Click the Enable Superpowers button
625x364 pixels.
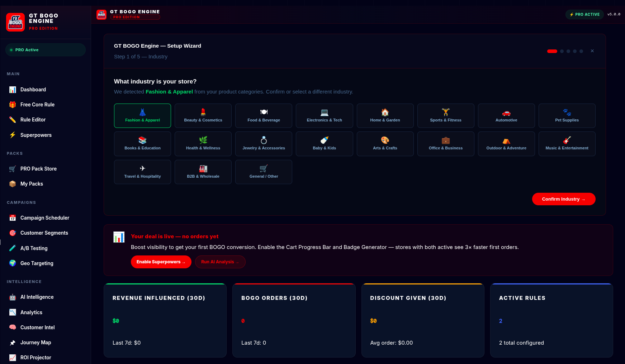(x=161, y=262)
